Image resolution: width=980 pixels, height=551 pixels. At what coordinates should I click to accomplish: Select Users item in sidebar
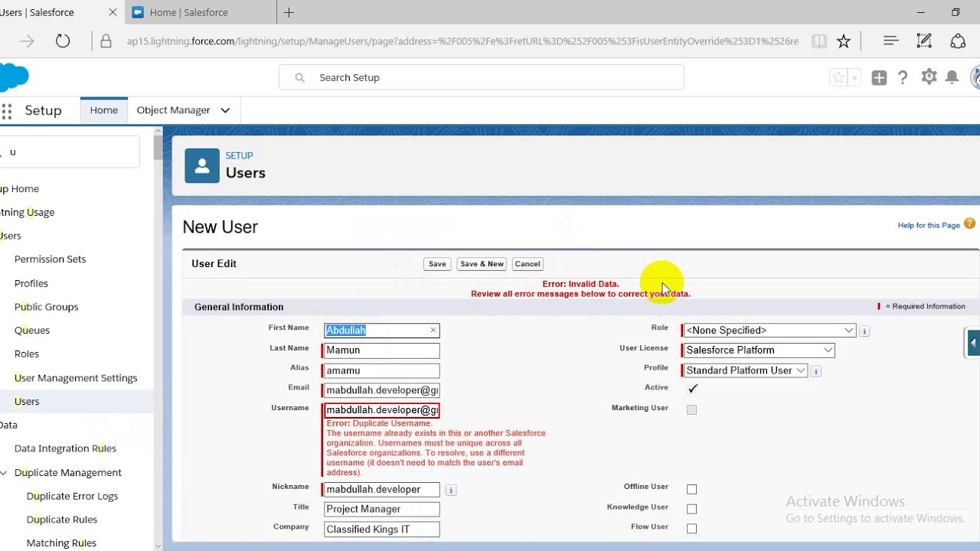[x=27, y=402]
